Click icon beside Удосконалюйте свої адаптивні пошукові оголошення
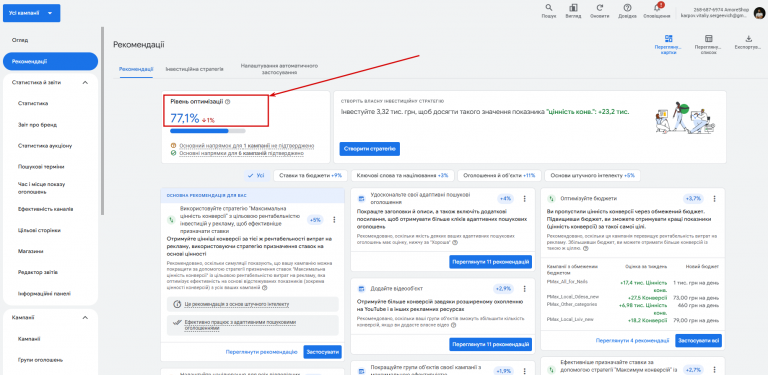Image resolution: width=768 pixels, height=375 pixels. (361, 198)
